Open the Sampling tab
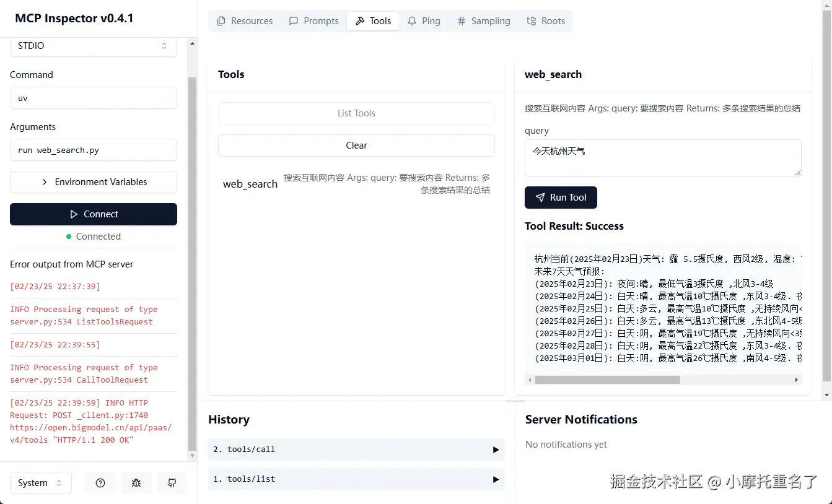 pos(484,21)
